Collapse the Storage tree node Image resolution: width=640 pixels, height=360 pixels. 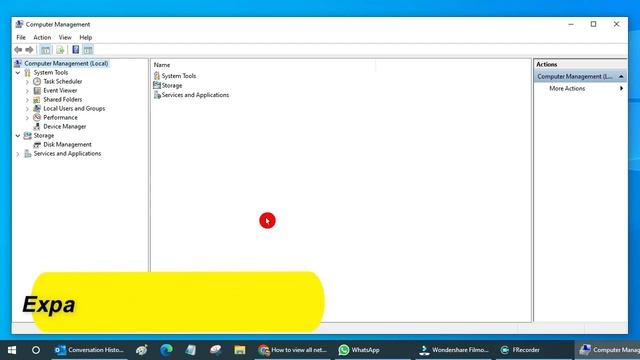18,136
